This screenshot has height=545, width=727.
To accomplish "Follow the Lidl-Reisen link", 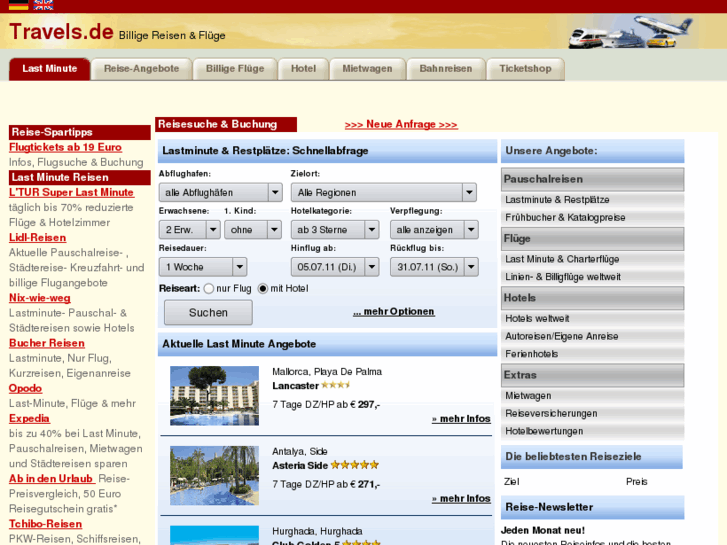I will click(x=38, y=237).
